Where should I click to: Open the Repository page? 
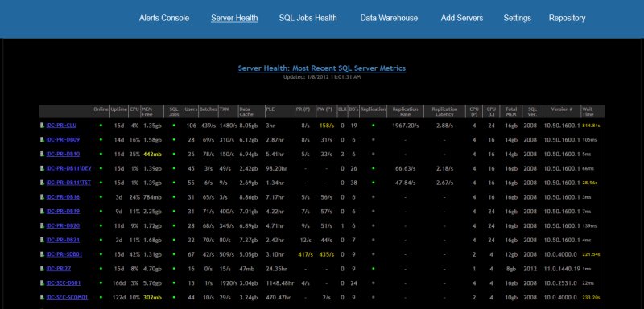(x=568, y=18)
